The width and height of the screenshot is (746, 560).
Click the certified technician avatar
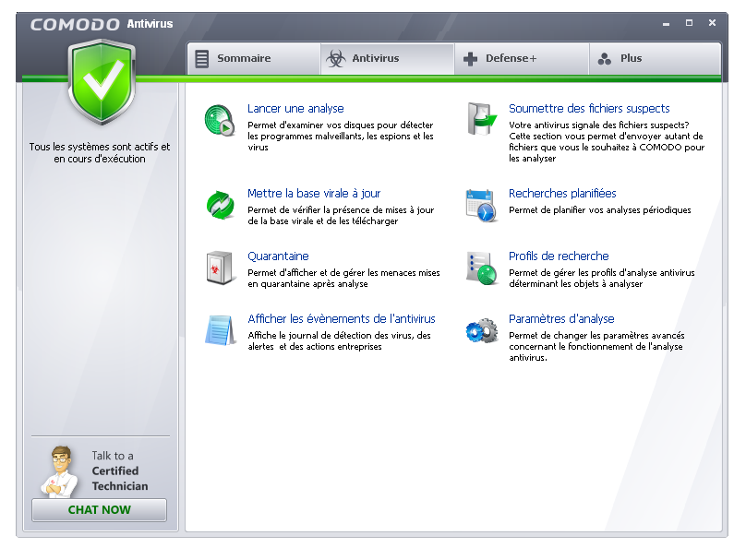(59, 472)
